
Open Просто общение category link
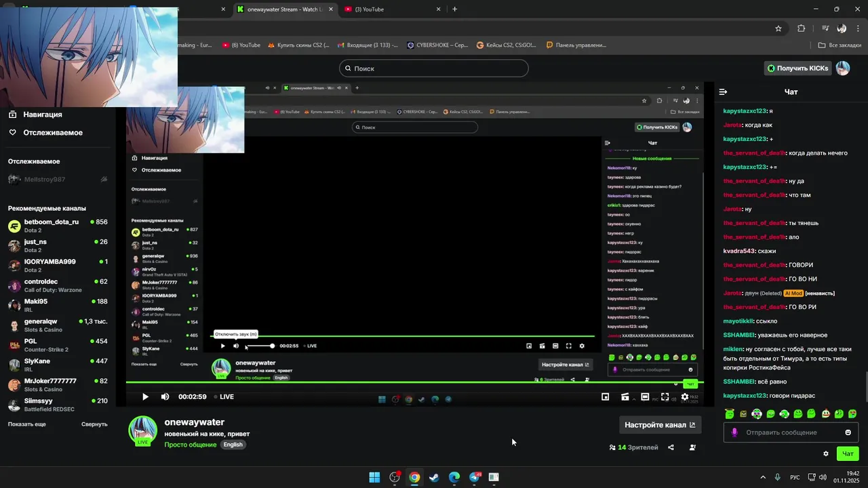coord(191,445)
